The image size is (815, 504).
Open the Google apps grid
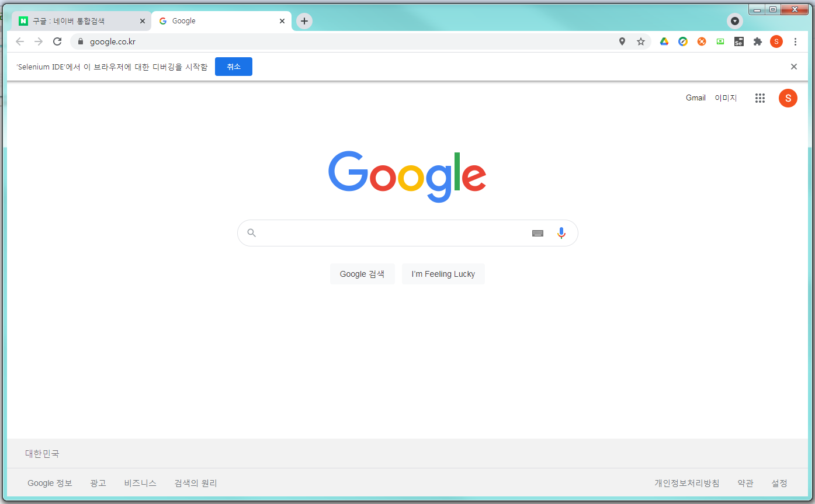click(x=760, y=98)
